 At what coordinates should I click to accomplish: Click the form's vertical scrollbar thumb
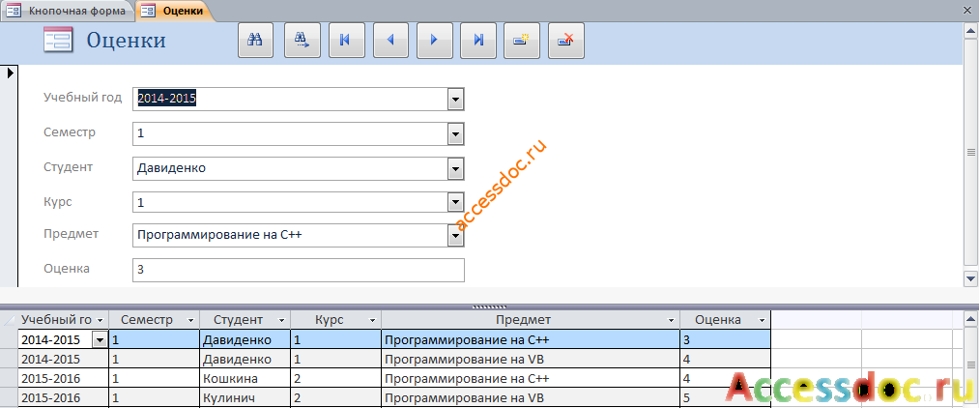970,152
